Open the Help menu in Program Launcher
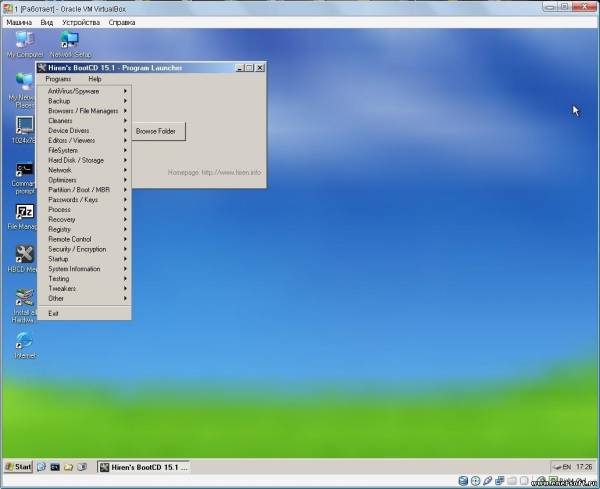Screen dimensions: 600x489 click(95, 79)
